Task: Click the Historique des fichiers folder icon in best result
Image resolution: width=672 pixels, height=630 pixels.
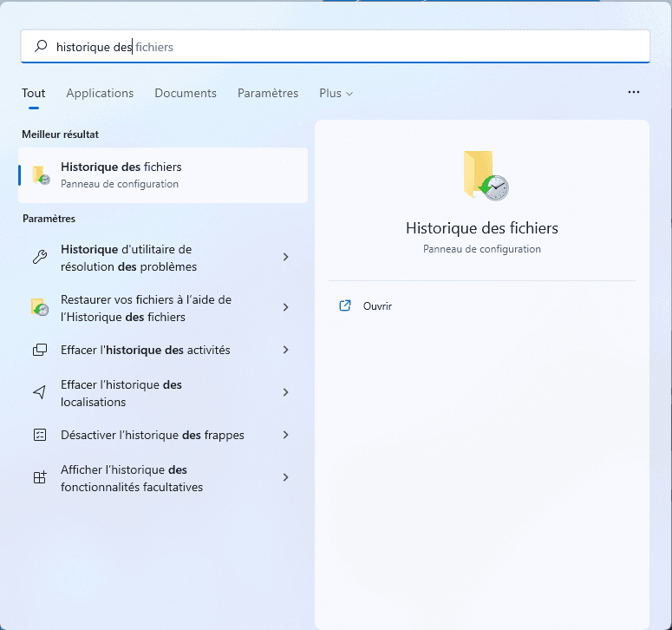Action: pyautogui.click(x=41, y=175)
